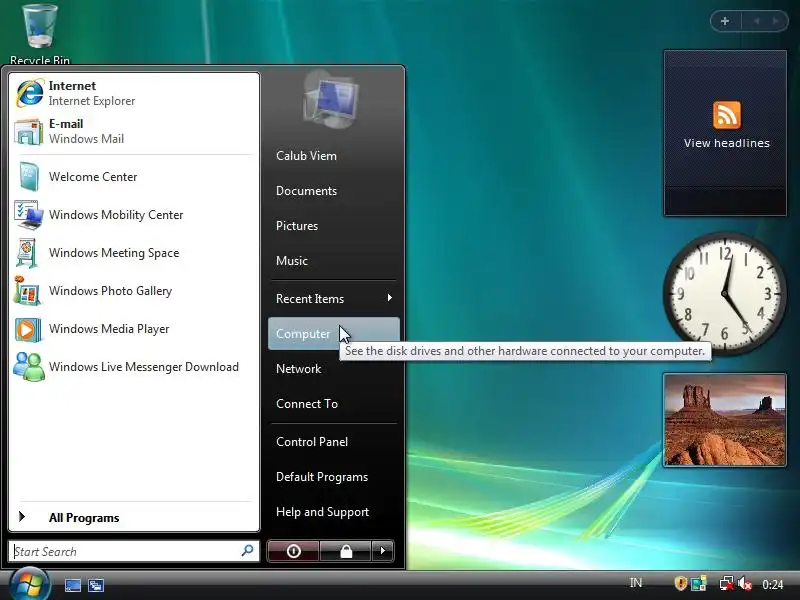The width and height of the screenshot is (800, 600).
Task: Launch the Windows Media Player icon
Action: [28, 329]
